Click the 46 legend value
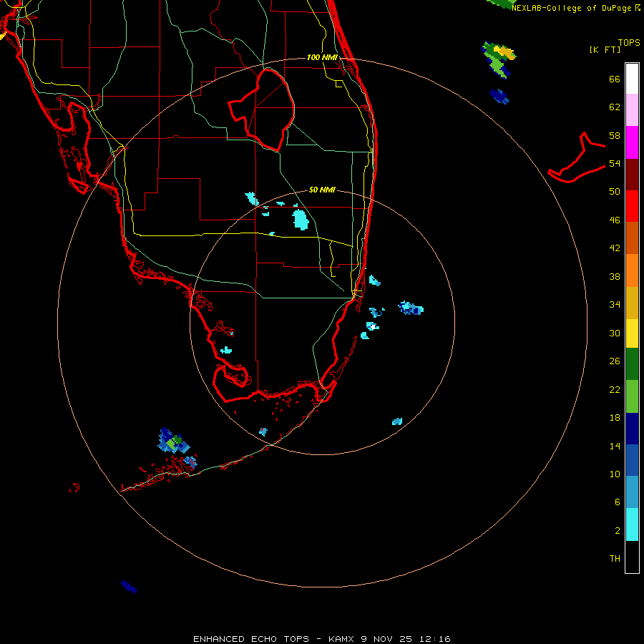The width and height of the screenshot is (644, 644). [x=615, y=220]
